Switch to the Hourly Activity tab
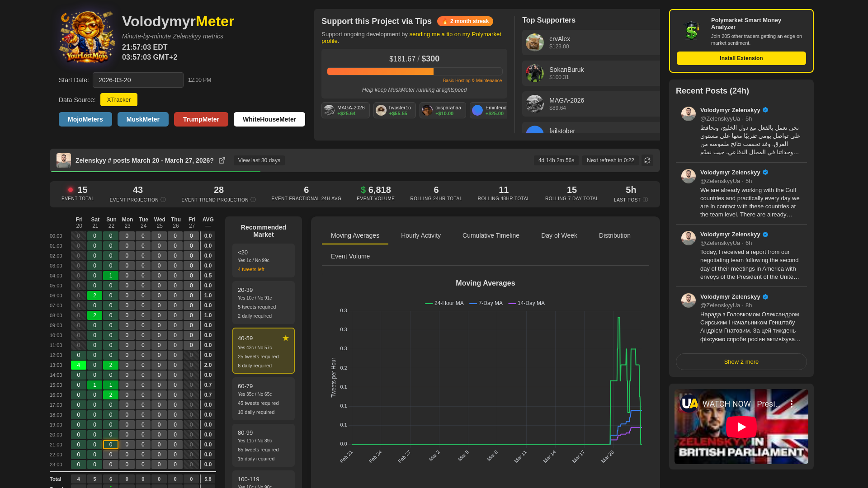This screenshot has height=488, width=868. pos(421,235)
